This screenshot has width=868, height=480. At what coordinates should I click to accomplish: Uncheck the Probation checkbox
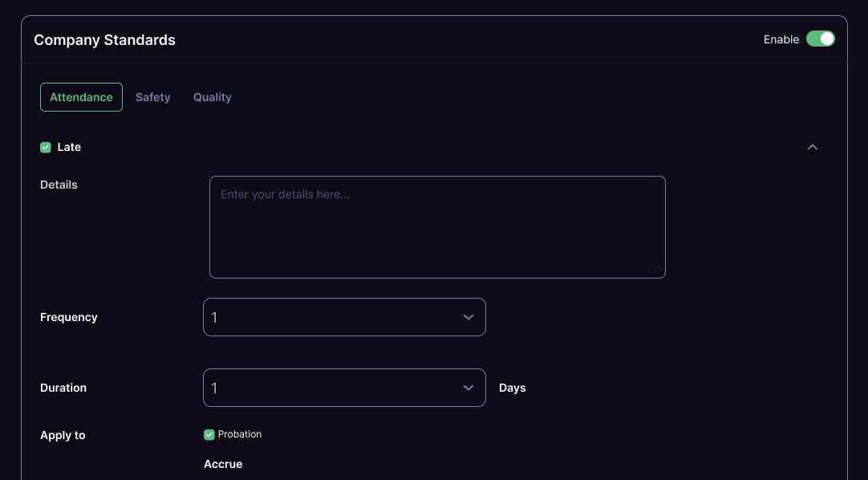[x=209, y=434]
